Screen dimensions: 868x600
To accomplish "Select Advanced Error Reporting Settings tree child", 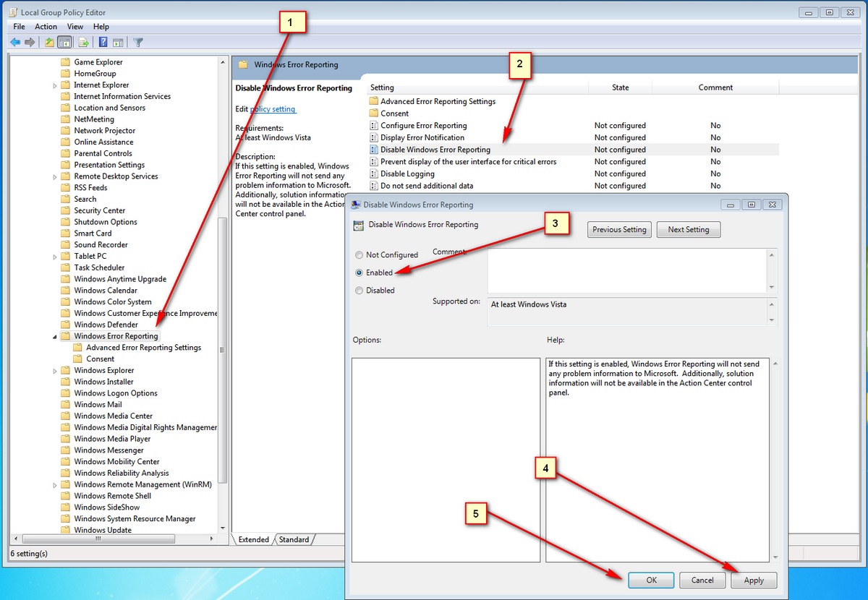I will click(143, 348).
